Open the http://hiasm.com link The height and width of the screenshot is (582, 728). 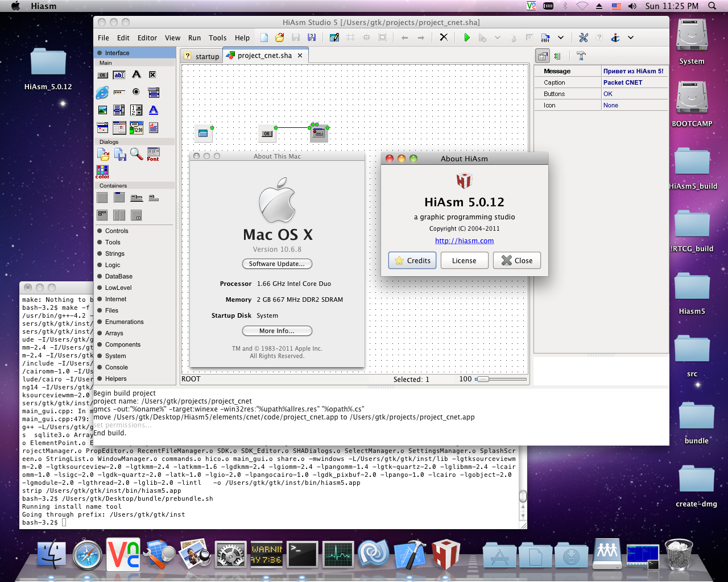click(x=464, y=241)
